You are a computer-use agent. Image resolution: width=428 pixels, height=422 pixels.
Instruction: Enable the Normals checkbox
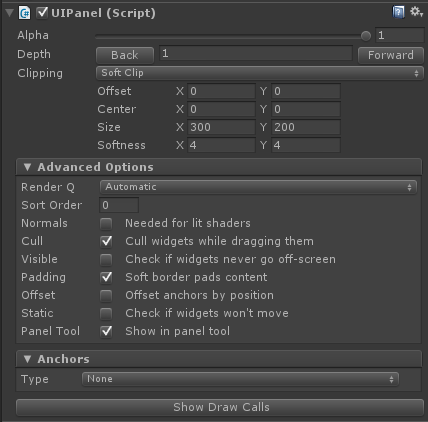106,224
